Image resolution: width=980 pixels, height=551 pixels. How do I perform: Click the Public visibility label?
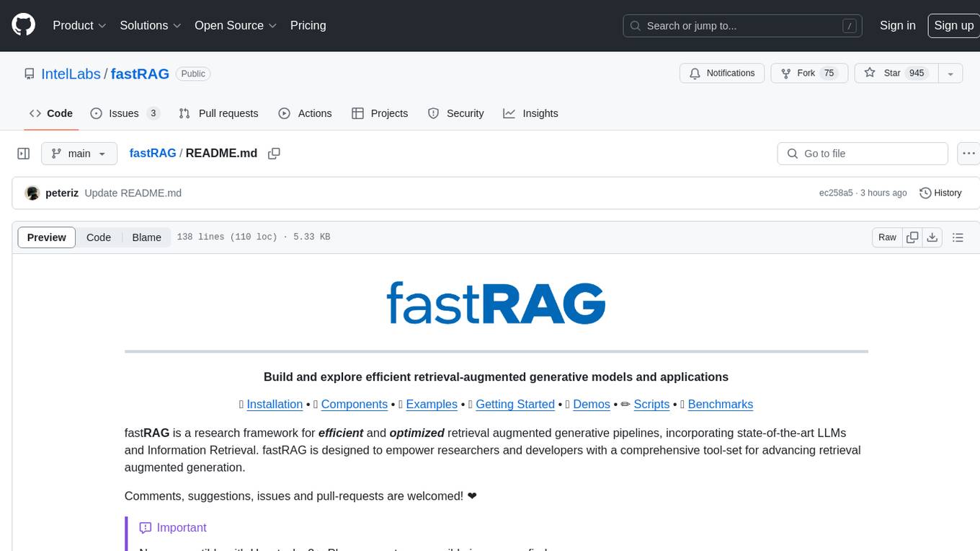(193, 74)
